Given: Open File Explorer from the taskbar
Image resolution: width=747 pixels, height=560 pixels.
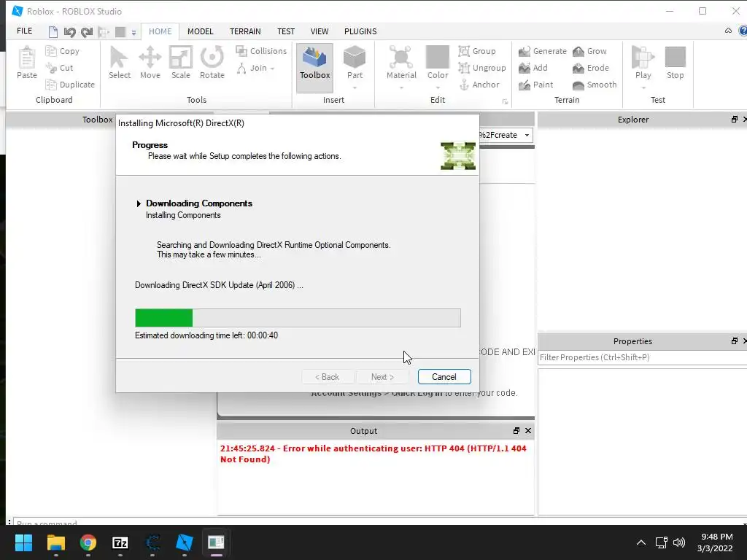Looking at the screenshot, I should [55, 542].
